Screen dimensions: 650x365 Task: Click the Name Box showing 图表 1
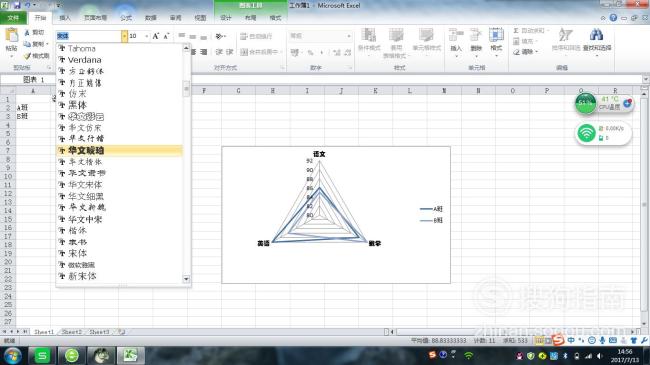pyautogui.click(x=27, y=79)
